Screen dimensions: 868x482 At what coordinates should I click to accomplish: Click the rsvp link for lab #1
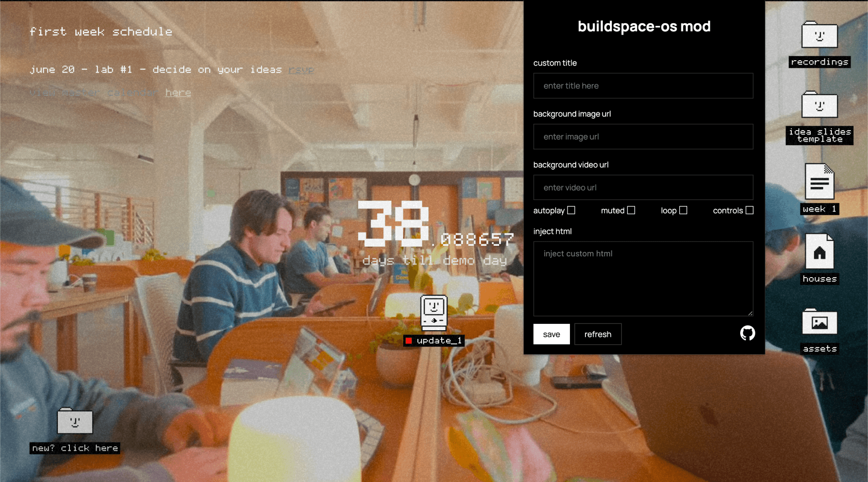(x=301, y=70)
